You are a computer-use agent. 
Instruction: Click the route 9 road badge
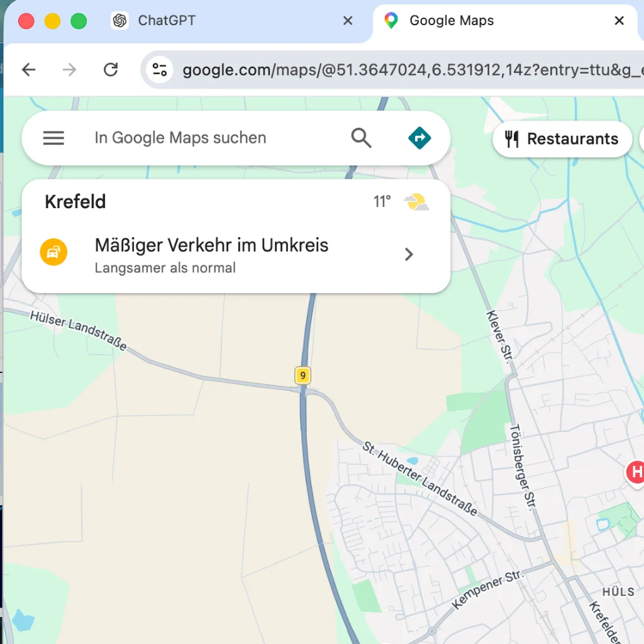(x=303, y=375)
